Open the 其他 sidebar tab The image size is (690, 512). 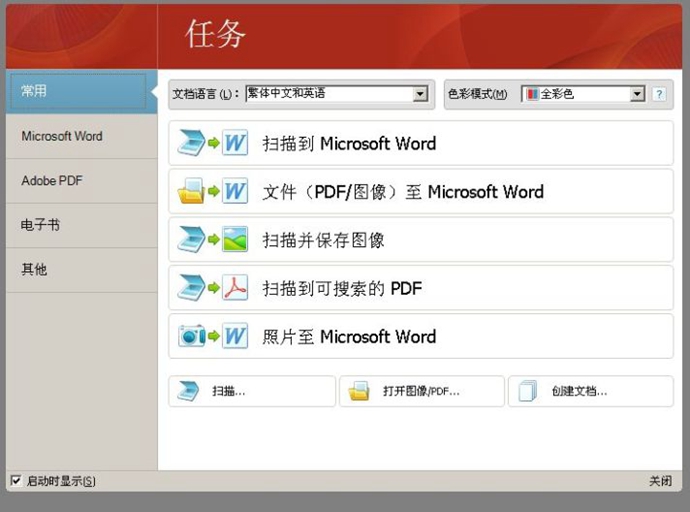(81, 270)
